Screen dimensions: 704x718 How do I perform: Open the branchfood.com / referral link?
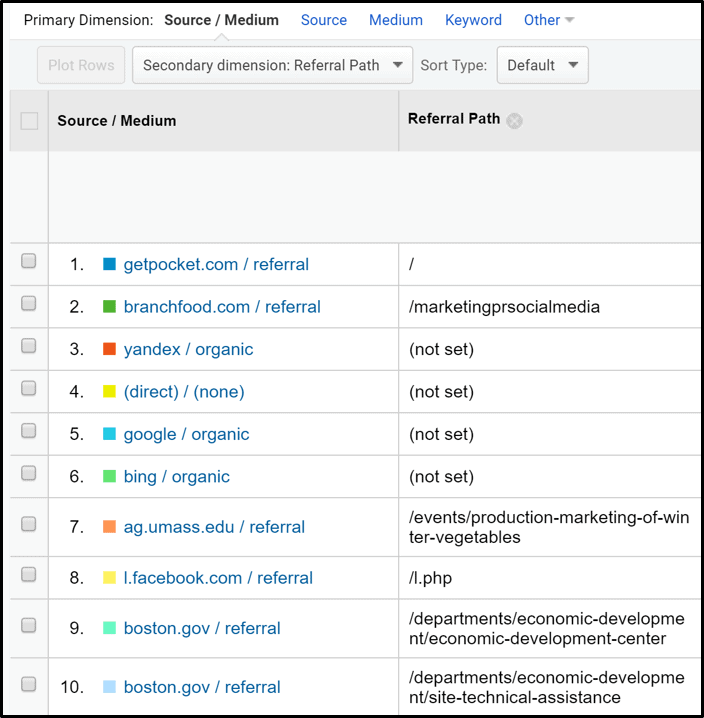[x=222, y=307]
